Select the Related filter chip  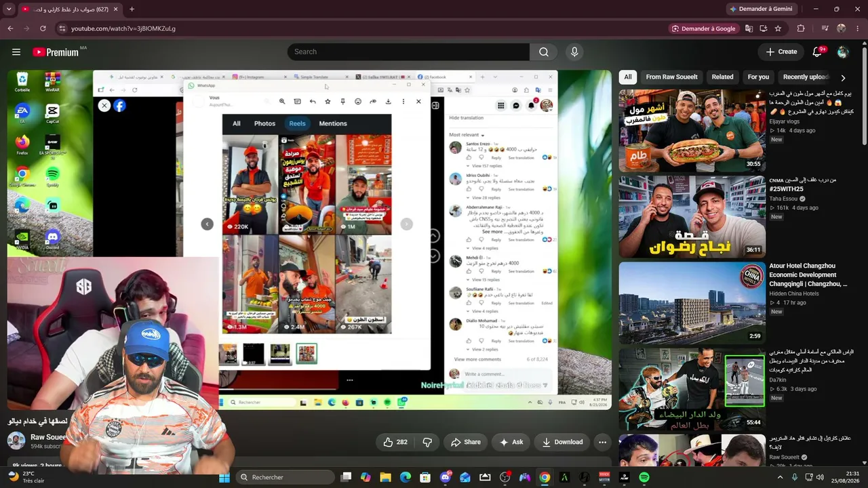click(x=722, y=77)
